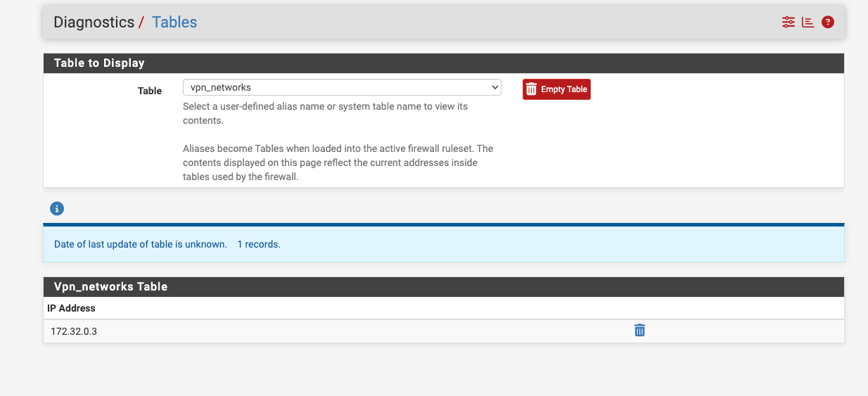Image resolution: width=868 pixels, height=396 pixels.
Task: Click trash icon inside Empty Table button
Action: (532, 89)
